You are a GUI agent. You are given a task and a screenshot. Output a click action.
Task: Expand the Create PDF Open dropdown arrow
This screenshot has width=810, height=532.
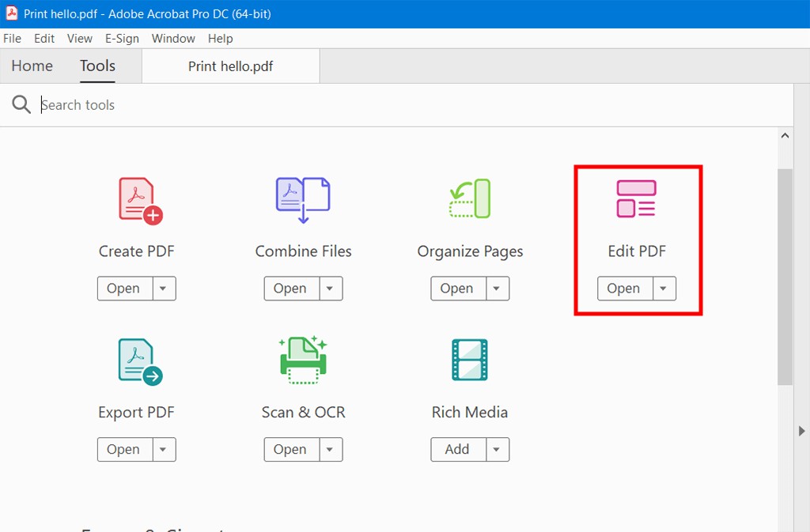click(x=164, y=289)
